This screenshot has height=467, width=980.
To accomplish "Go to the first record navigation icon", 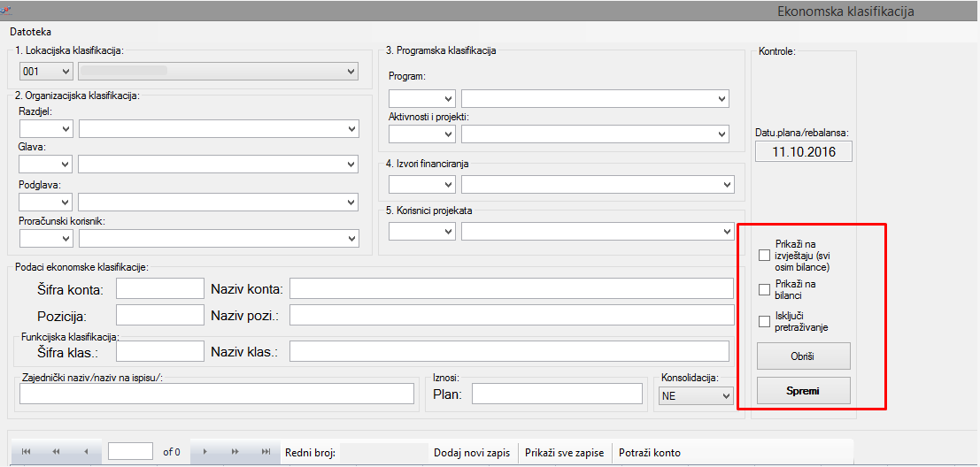I will tap(26, 452).
